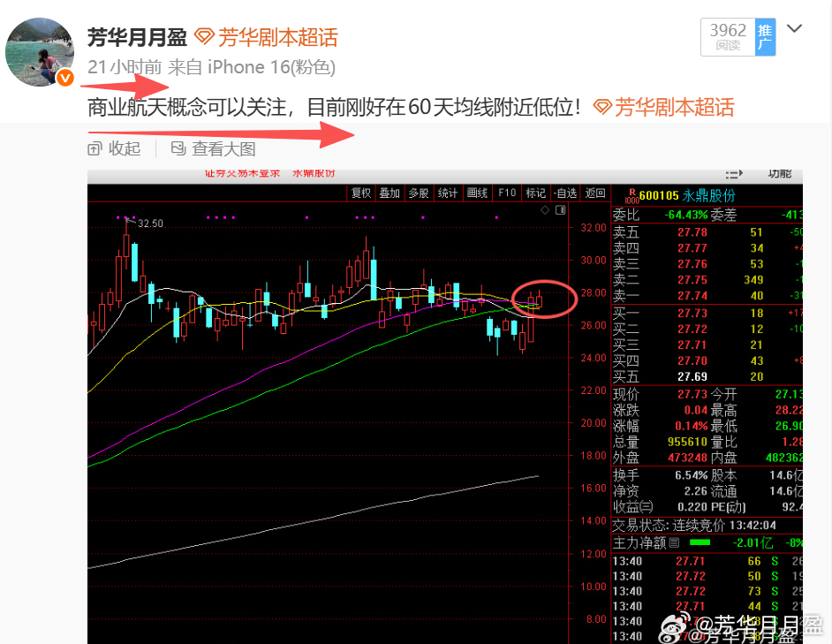
Task: Click stock code 600105
Action: coord(659,195)
